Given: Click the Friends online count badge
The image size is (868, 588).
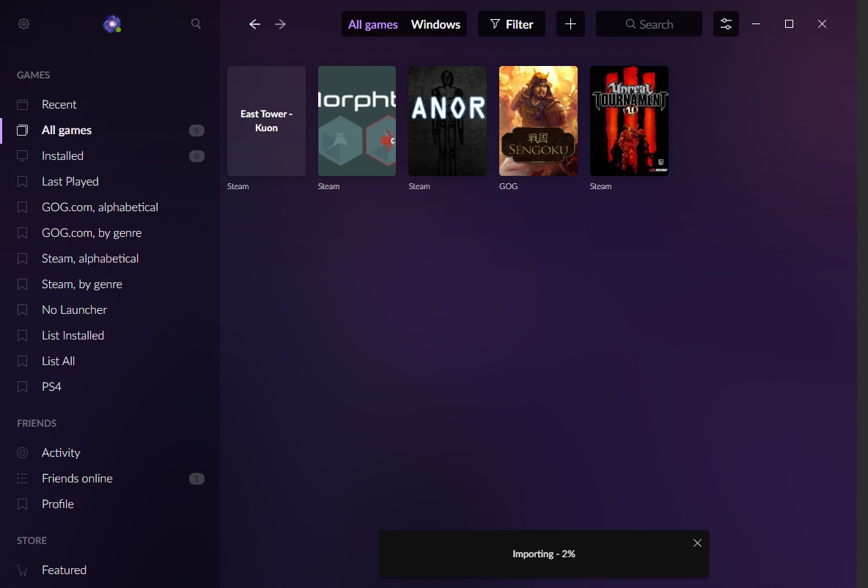Looking at the screenshot, I should click(196, 478).
